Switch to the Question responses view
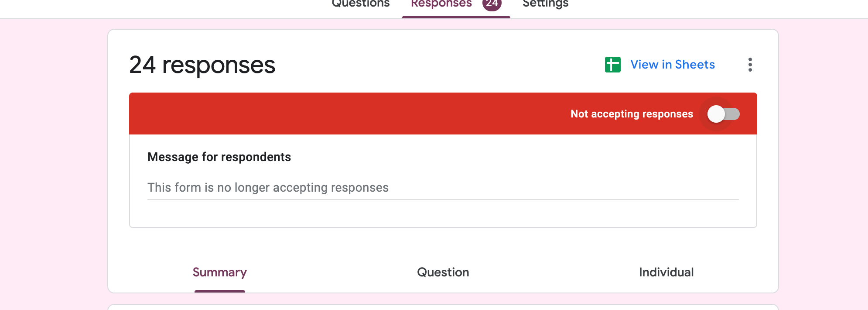 click(443, 272)
